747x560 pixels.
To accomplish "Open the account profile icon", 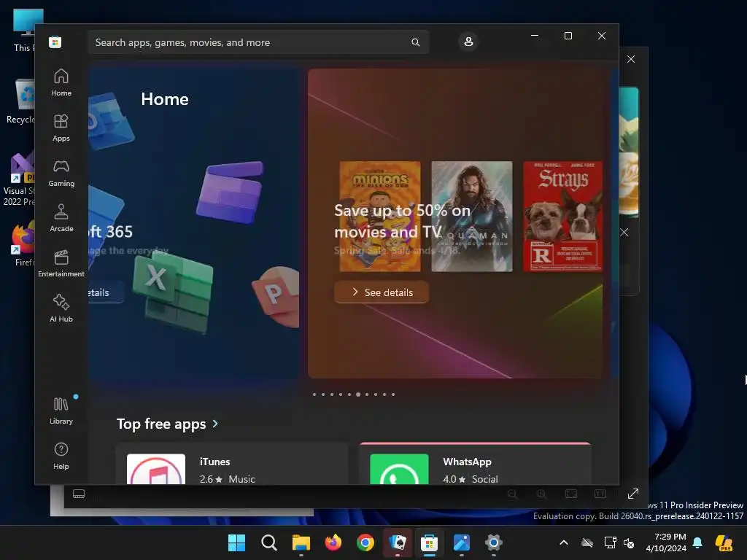I will [x=468, y=42].
